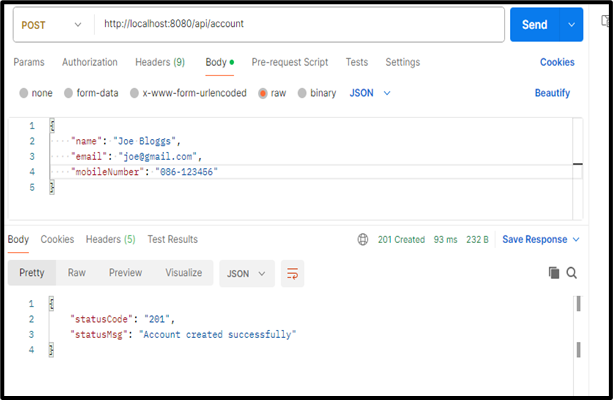Open the POST method dropdown
This screenshot has width=613, height=400.
(49, 24)
